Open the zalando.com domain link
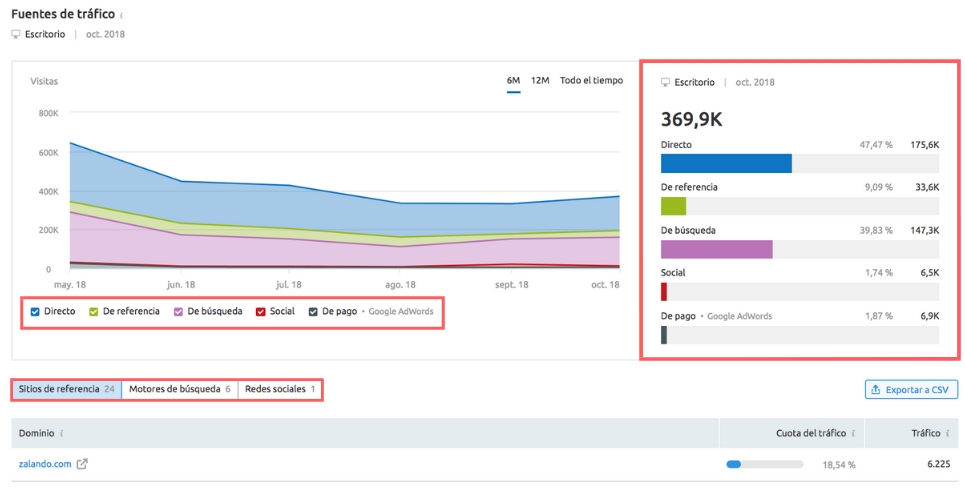The image size is (965, 494). click(45, 464)
